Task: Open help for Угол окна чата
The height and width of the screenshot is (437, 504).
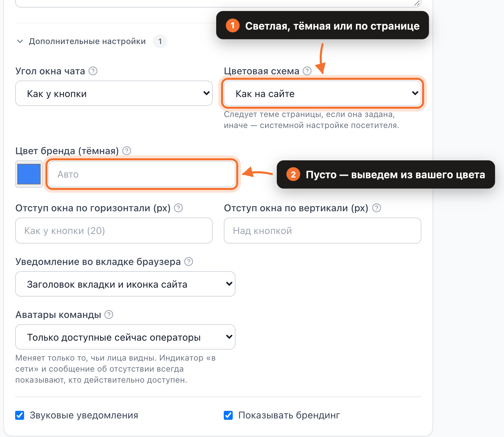Action: pyautogui.click(x=93, y=71)
